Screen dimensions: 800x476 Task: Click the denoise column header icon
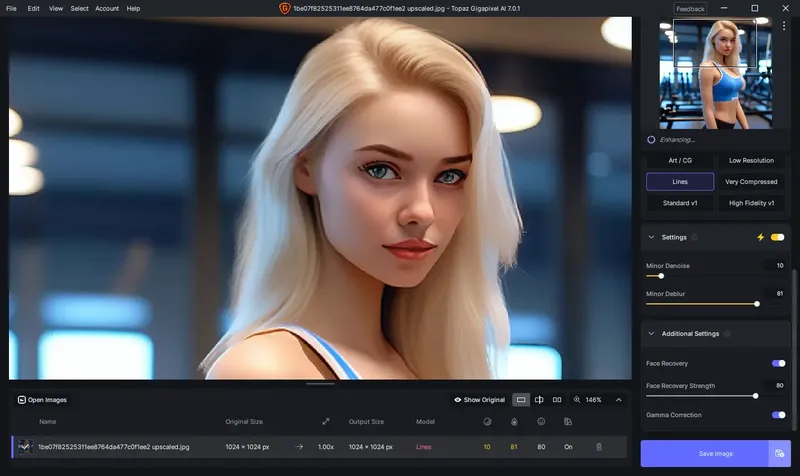487,421
